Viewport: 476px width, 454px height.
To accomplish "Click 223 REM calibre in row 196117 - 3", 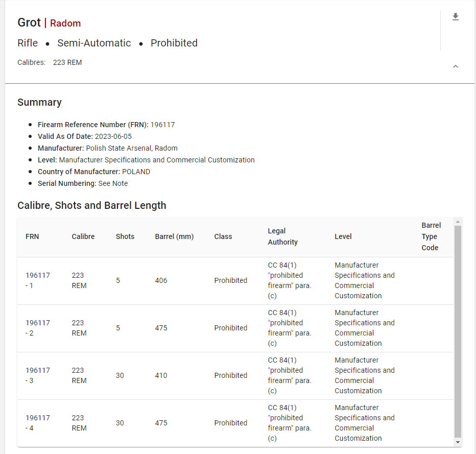I will pyautogui.click(x=79, y=375).
